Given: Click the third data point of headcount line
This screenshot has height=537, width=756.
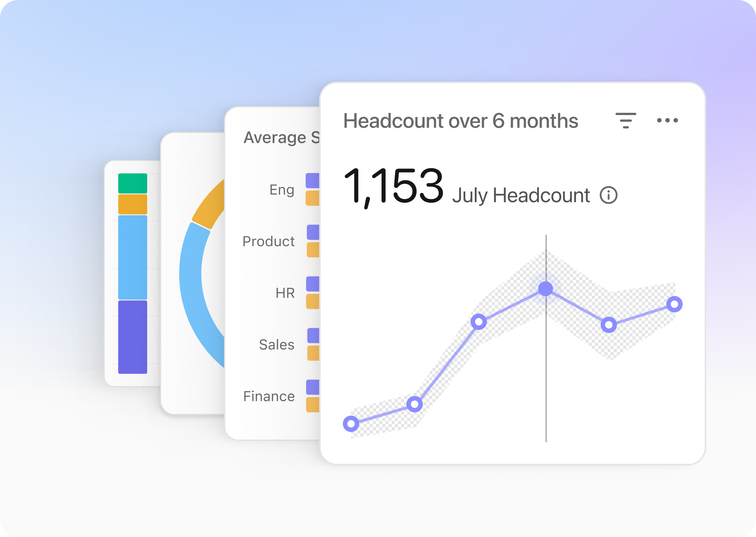Looking at the screenshot, I should (x=478, y=322).
